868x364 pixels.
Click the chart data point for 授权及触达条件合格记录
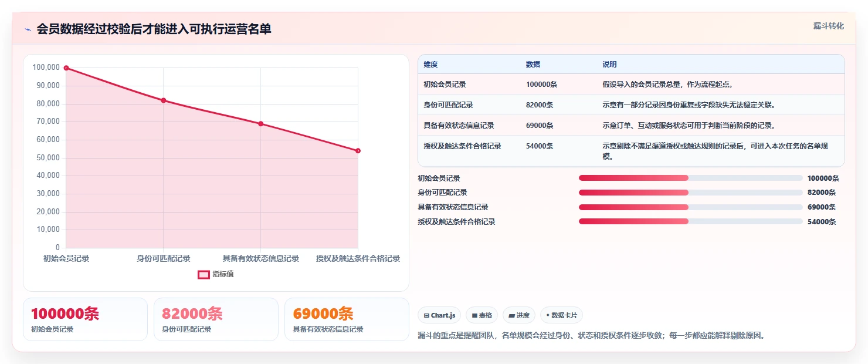click(358, 151)
